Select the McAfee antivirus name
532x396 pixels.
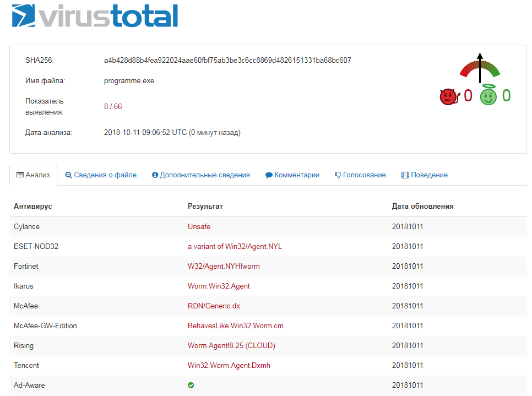(26, 306)
